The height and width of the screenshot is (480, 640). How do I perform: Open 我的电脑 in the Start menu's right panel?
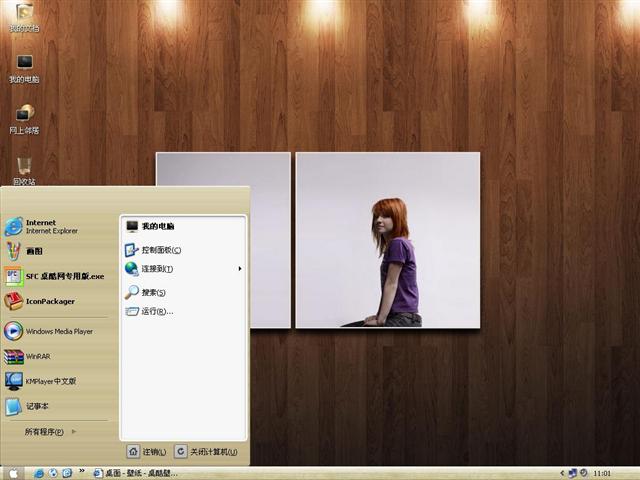tap(150, 226)
